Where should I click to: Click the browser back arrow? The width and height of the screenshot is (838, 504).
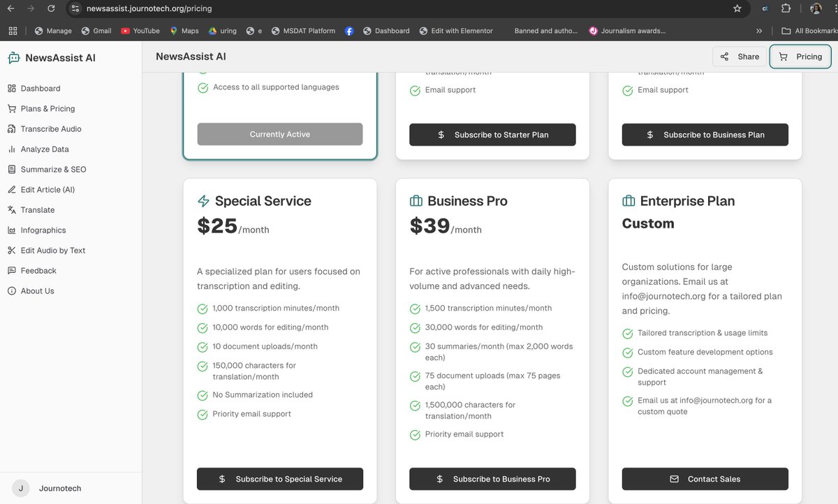point(10,8)
